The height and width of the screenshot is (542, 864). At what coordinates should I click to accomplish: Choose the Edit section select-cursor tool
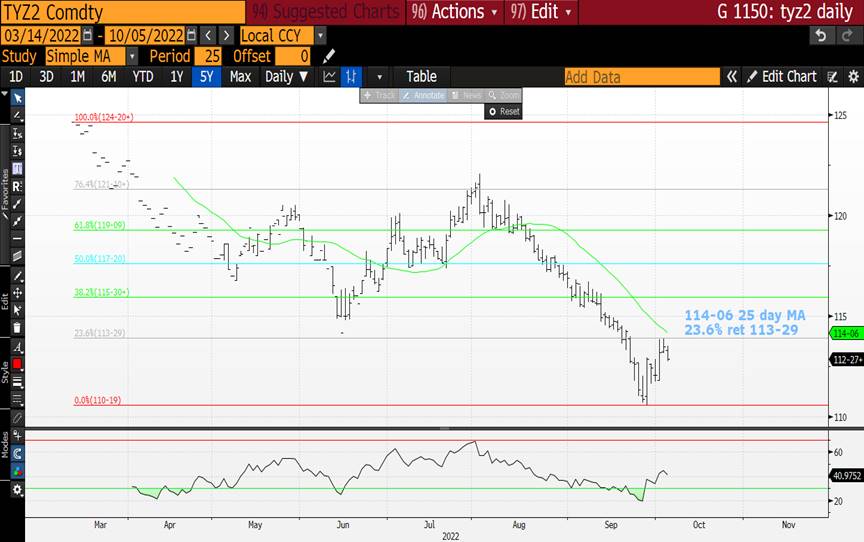pyautogui.click(x=18, y=310)
